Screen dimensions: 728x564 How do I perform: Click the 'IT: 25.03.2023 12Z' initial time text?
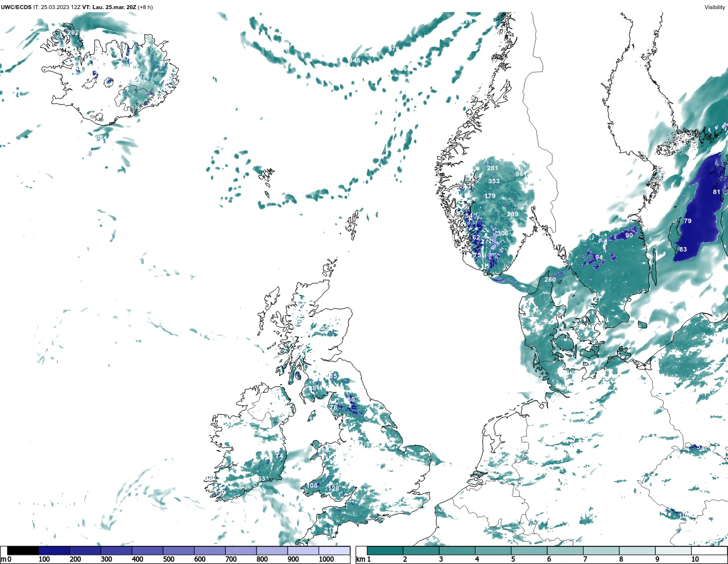(x=57, y=7)
